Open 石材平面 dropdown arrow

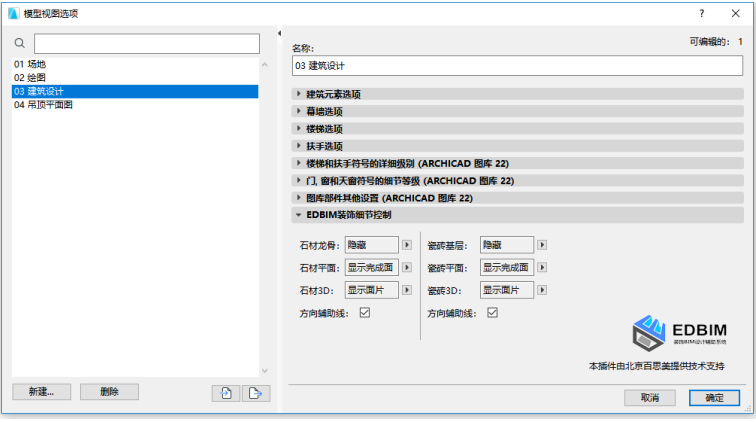pyautogui.click(x=407, y=267)
